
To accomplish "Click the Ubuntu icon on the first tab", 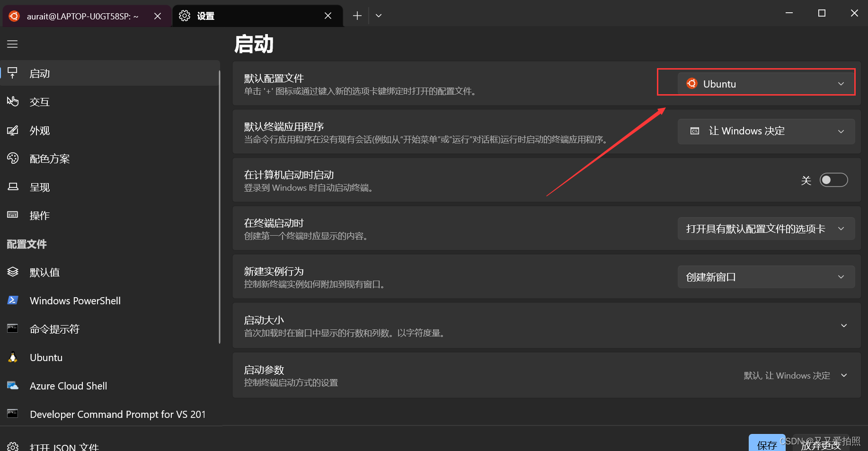I will click(x=14, y=16).
